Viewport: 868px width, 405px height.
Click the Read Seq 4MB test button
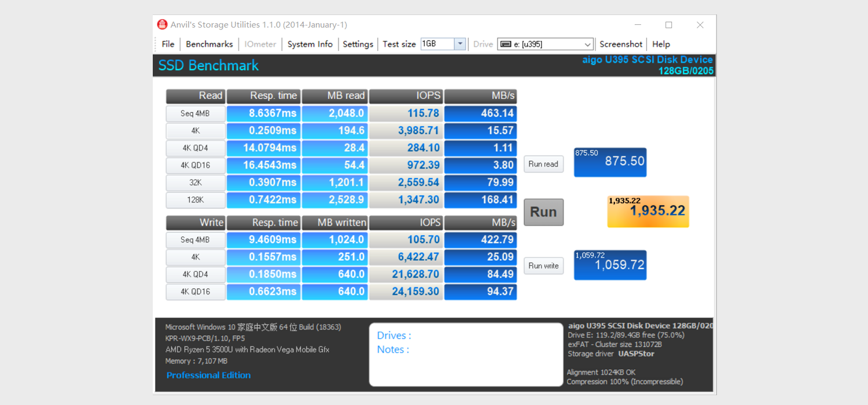tap(196, 113)
